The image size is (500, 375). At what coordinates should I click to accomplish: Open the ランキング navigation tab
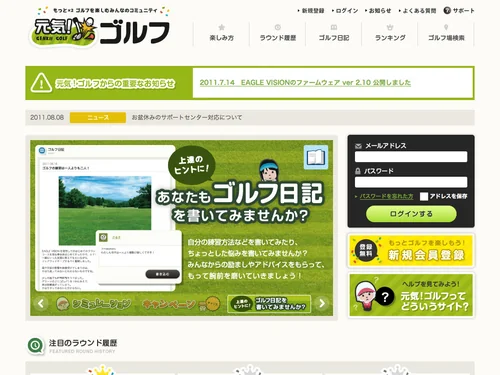390,34
